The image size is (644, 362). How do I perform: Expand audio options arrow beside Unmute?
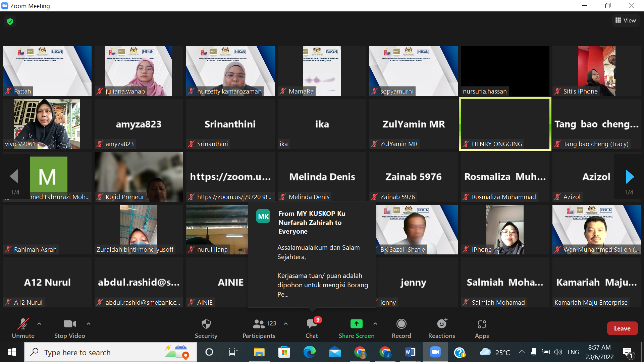coord(39,324)
